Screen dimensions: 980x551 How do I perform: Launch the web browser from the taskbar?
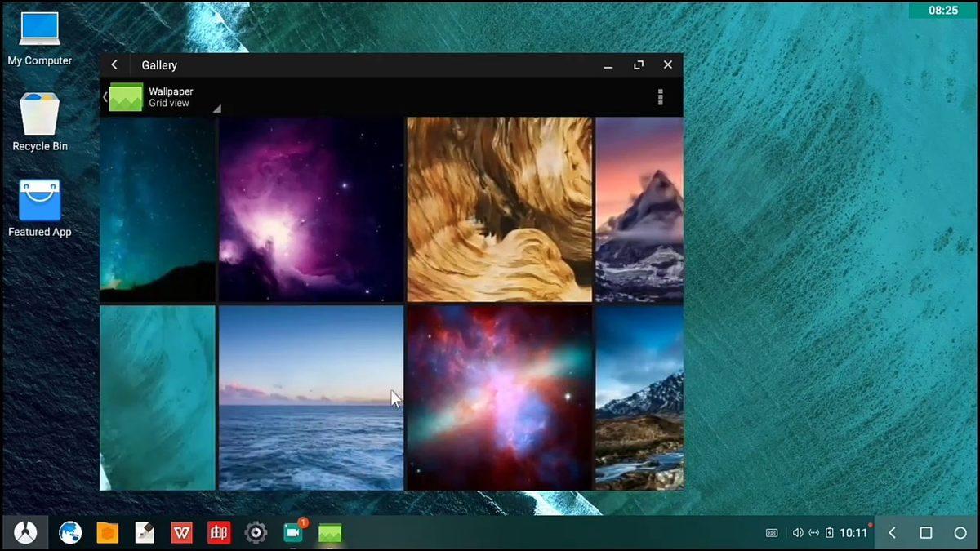[69, 532]
